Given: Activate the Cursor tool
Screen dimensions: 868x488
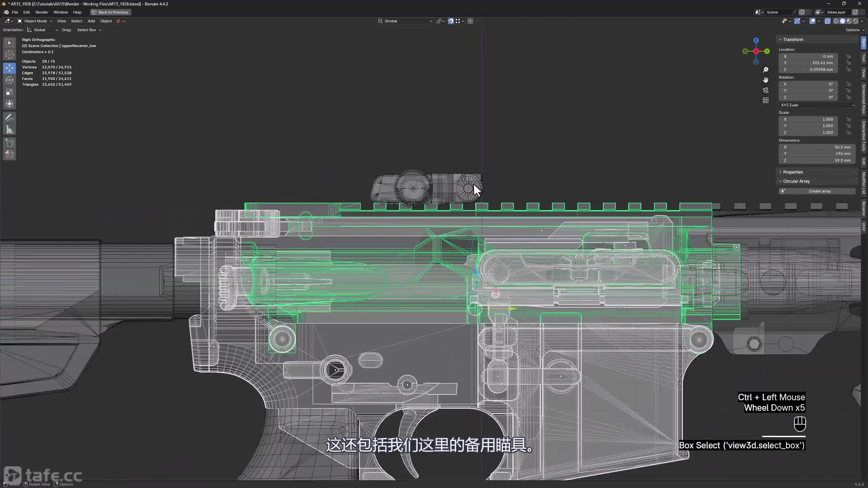Looking at the screenshot, I should (x=9, y=55).
